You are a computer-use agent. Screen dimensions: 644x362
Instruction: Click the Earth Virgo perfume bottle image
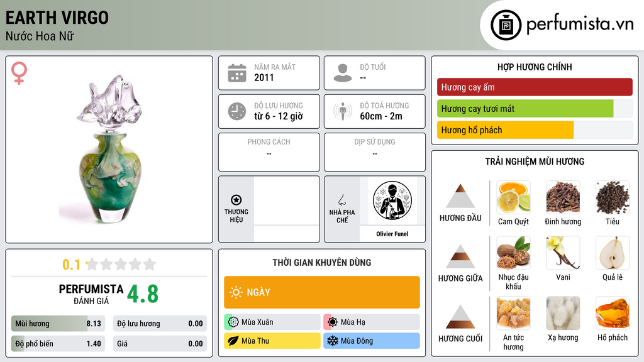109,150
